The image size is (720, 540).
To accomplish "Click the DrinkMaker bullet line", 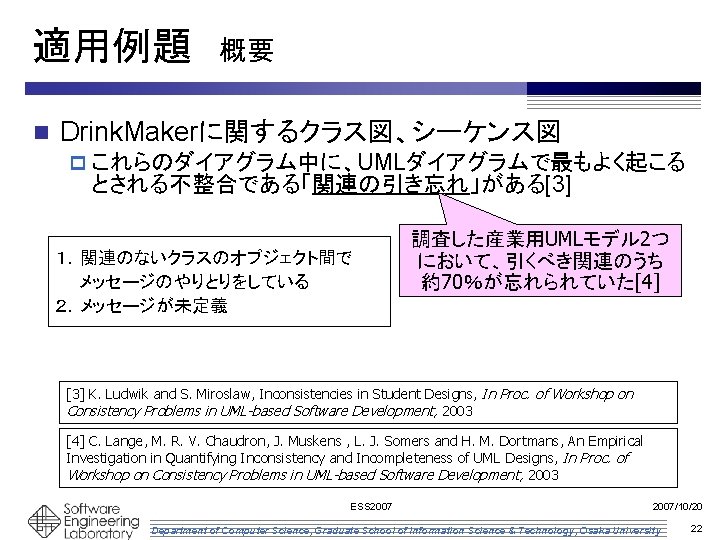I will pos(310,132).
